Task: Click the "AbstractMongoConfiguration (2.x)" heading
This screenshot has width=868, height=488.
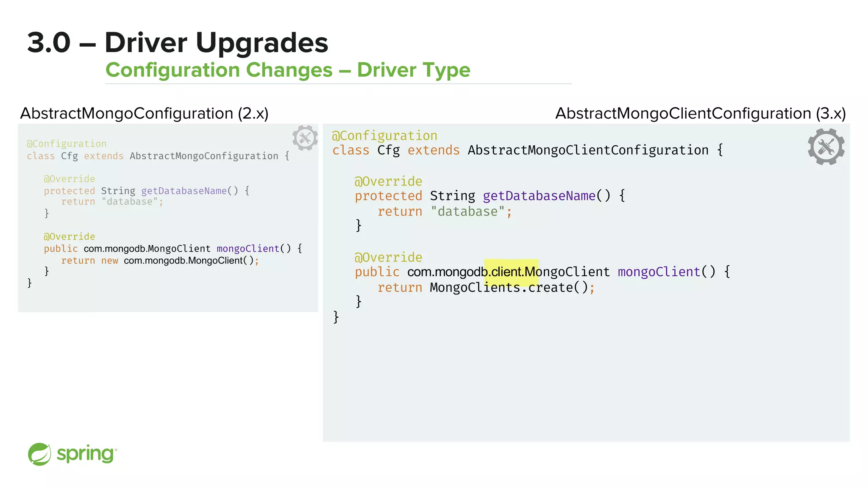Action: point(145,114)
